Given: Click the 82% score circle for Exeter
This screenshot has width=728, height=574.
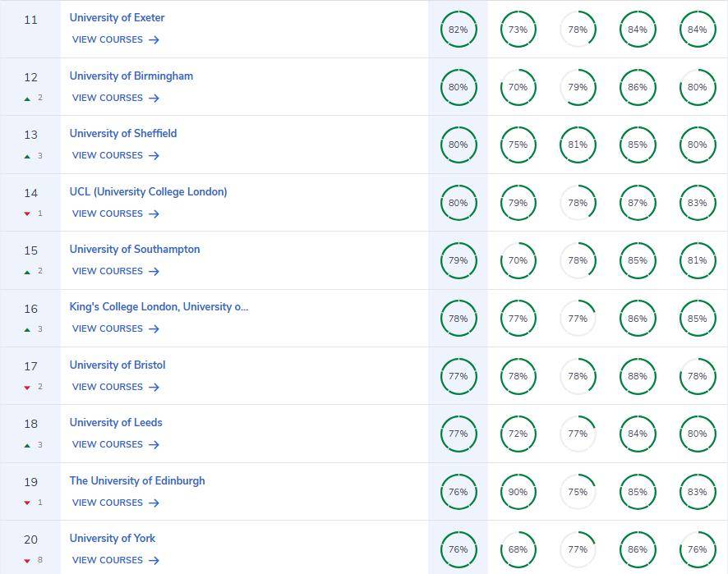Looking at the screenshot, I should click(458, 30).
